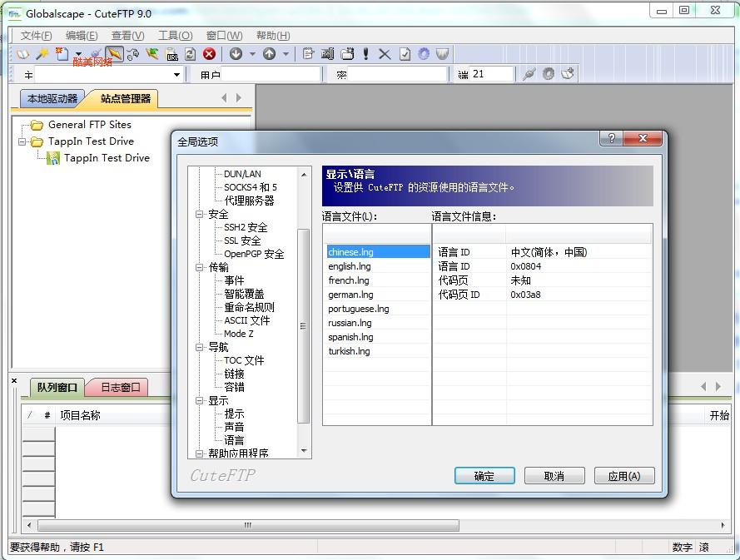Image resolution: width=740 pixels, height=560 pixels.
Task: Open the 文件(F) menu
Action: coord(36,36)
